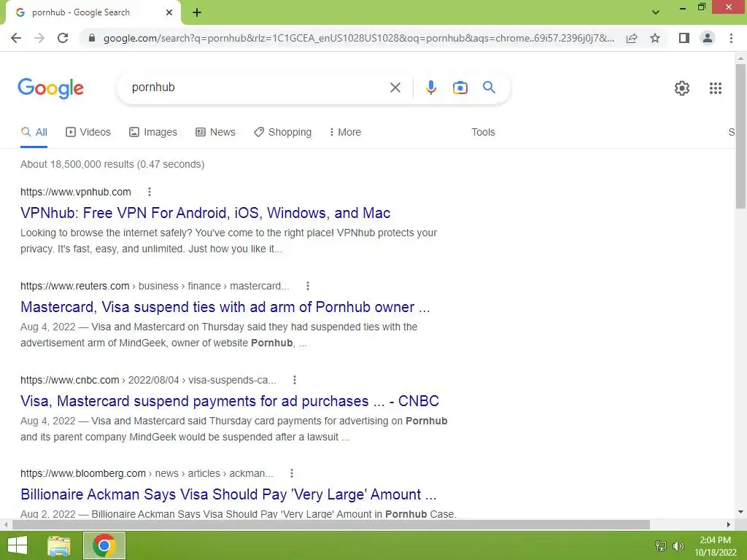The width and height of the screenshot is (747, 560).
Task: Bookmark this tab with star icon
Action: point(655,38)
